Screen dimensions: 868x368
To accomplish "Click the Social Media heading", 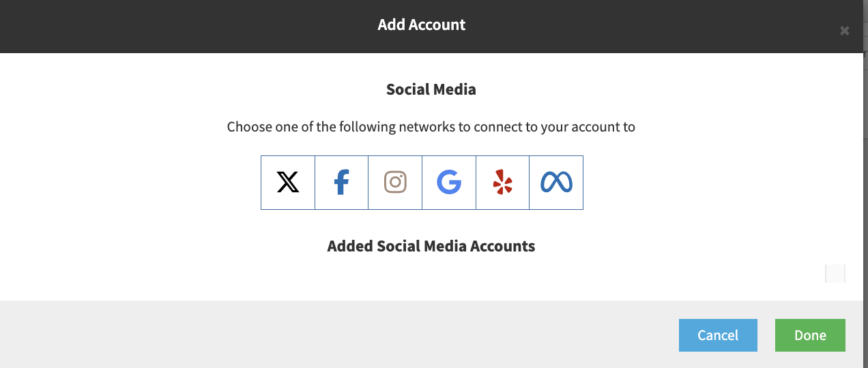I will click(x=431, y=89).
